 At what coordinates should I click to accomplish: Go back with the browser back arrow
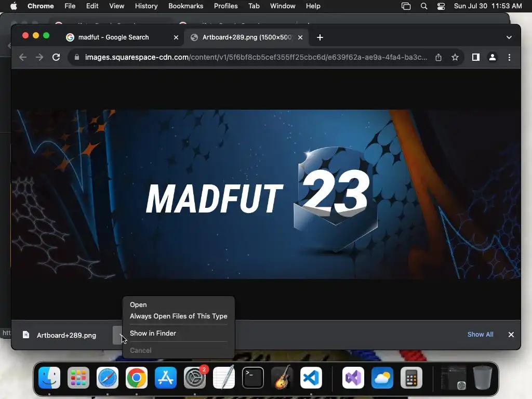pyautogui.click(x=23, y=57)
